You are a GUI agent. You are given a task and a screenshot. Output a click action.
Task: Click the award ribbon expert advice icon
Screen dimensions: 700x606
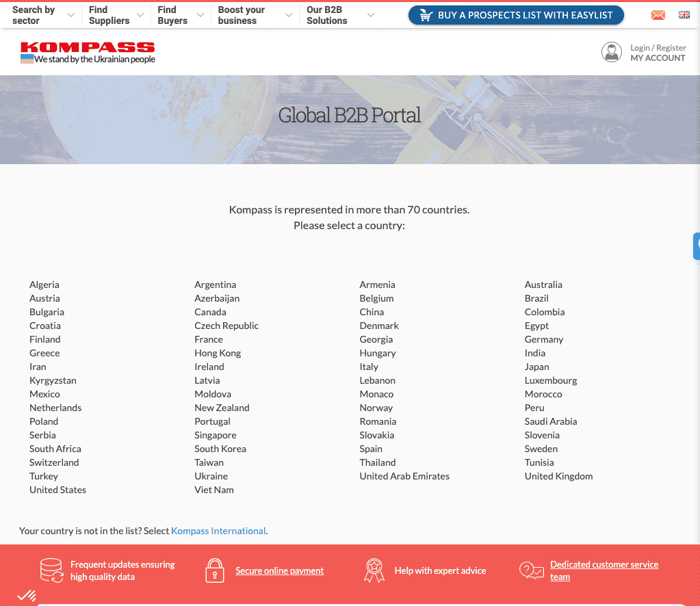click(x=374, y=570)
